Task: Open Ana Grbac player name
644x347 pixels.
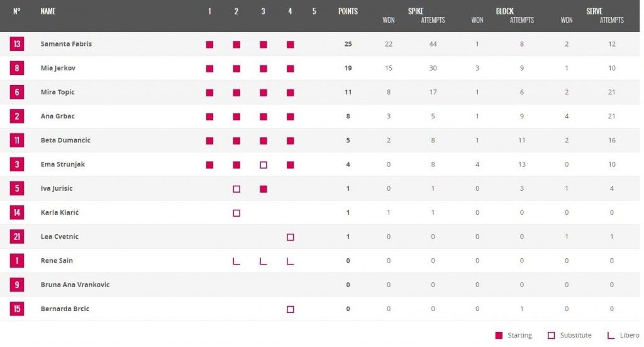Action: click(57, 116)
